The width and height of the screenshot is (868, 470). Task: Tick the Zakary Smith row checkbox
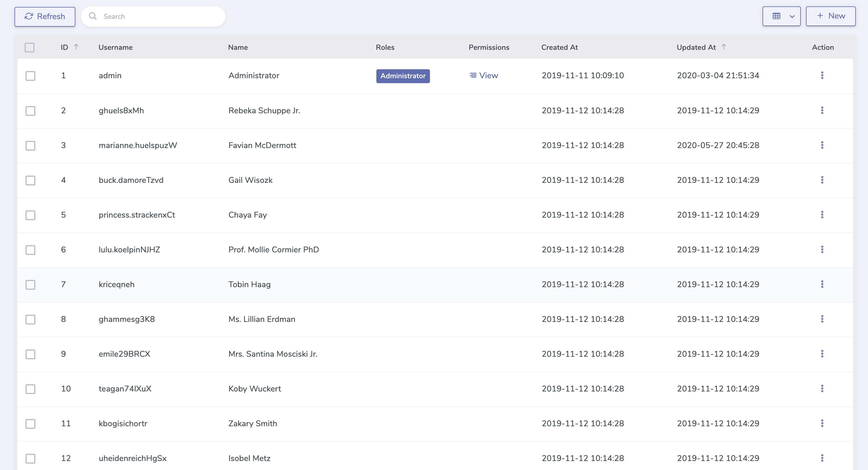(x=30, y=424)
